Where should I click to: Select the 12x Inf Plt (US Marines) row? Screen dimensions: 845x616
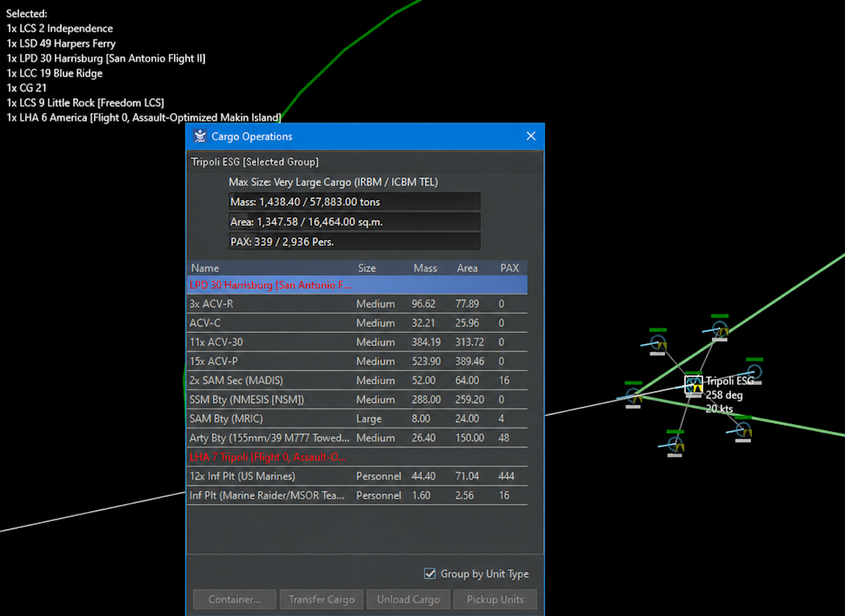tap(356, 476)
